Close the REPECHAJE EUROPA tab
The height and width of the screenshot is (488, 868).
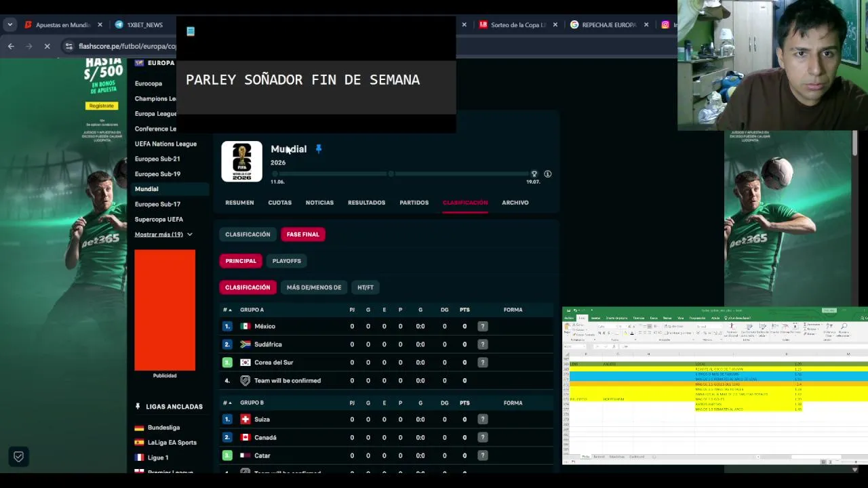[646, 25]
